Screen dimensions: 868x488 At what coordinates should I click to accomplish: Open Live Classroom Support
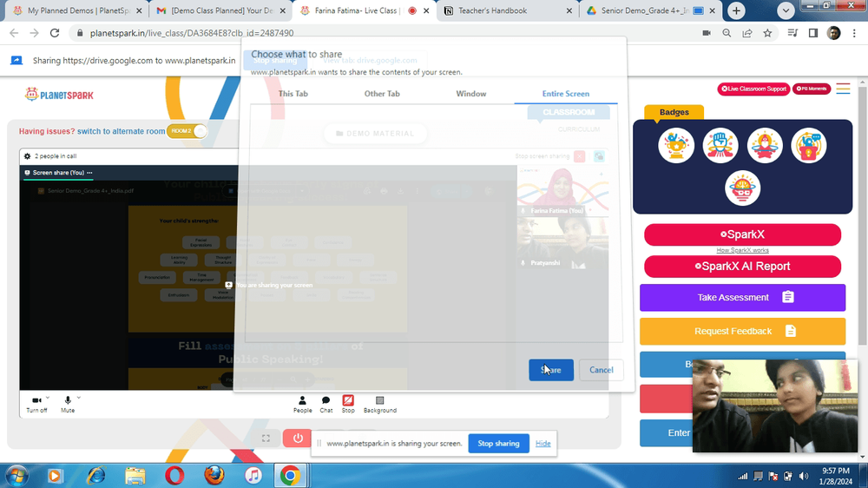click(753, 89)
